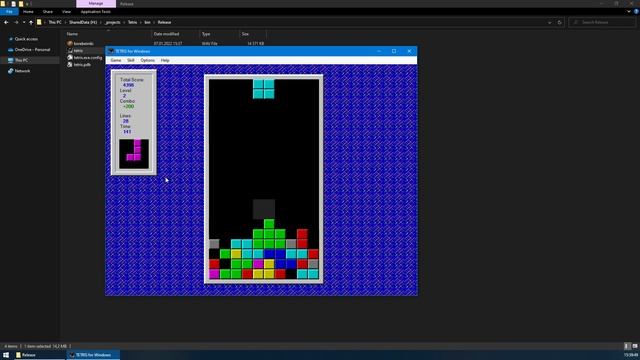Select the tetris.exe.config file icon
The image size is (640, 360).
(70, 58)
